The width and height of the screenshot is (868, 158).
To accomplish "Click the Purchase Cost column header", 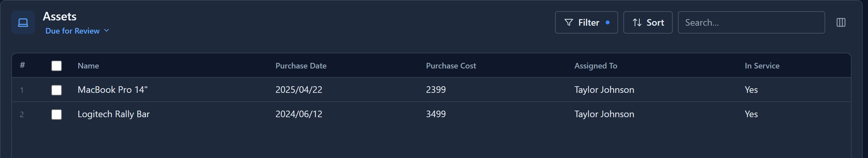I will [451, 66].
